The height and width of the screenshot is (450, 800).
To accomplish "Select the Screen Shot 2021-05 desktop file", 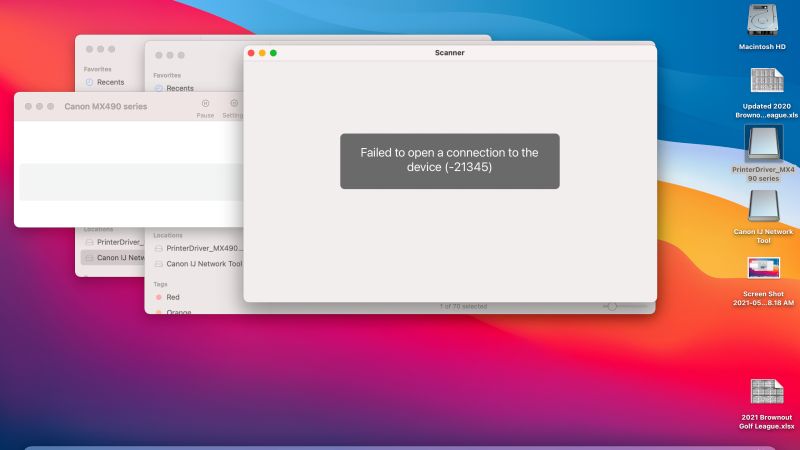I will [763, 268].
